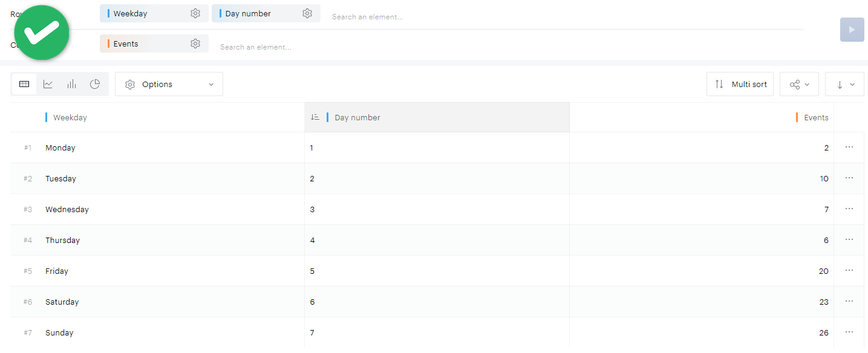The width and height of the screenshot is (868, 353).
Task: Expand the share dropdown menu
Action: (x=799, y=84)
